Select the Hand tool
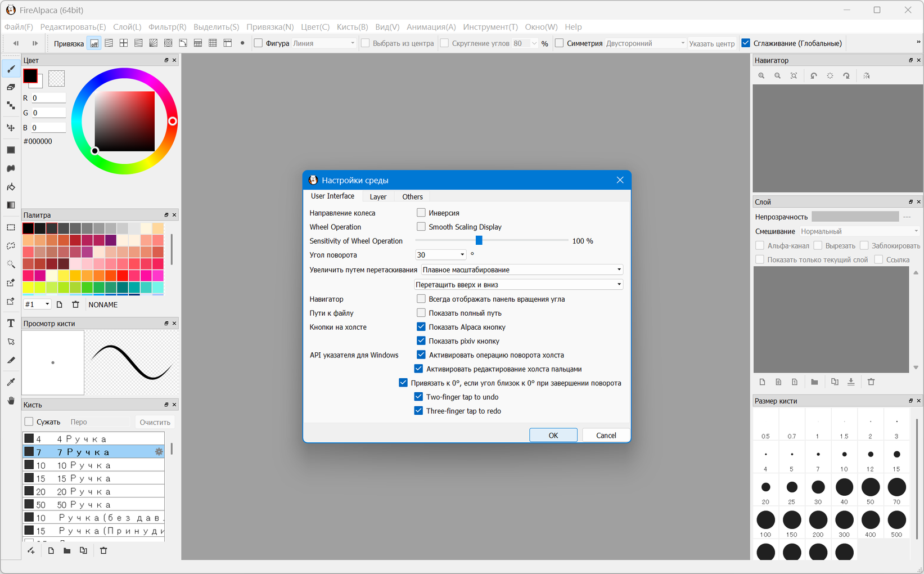 [x=11, y=401]
